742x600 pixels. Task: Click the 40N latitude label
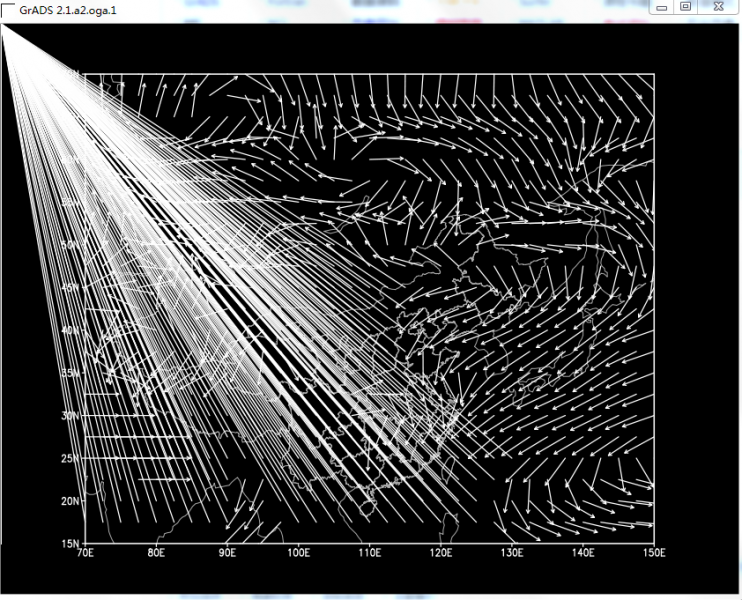click(71, 330)
